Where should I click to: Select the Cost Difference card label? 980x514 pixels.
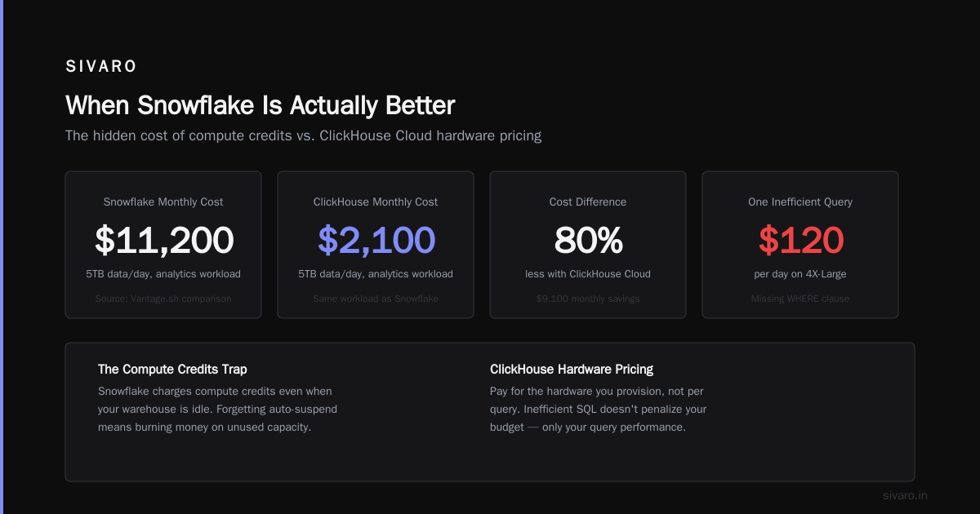(x=588, y=202)
